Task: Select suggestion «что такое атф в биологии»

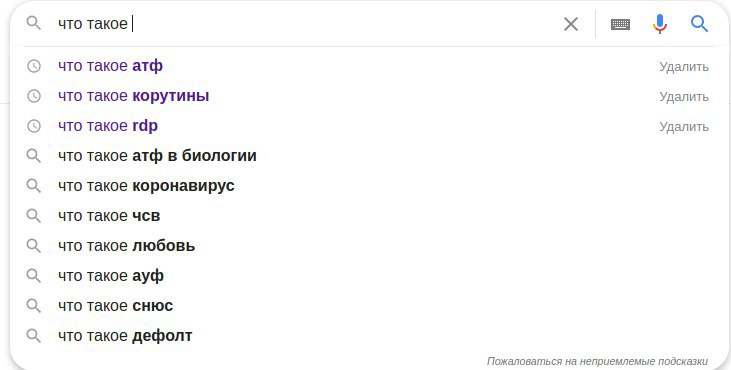Action: point(157,156)
